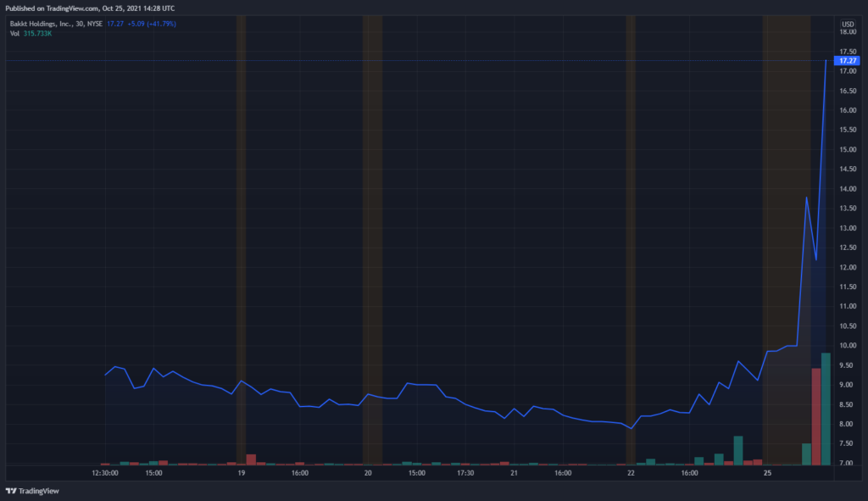
Task: Click the USD currency label
Action: coord(848,25)
